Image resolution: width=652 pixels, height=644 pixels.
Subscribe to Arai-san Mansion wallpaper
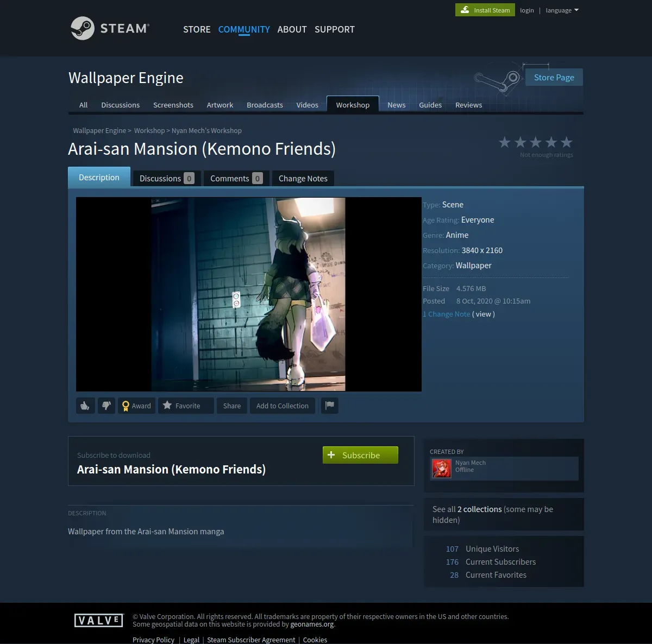pos(360,455)
